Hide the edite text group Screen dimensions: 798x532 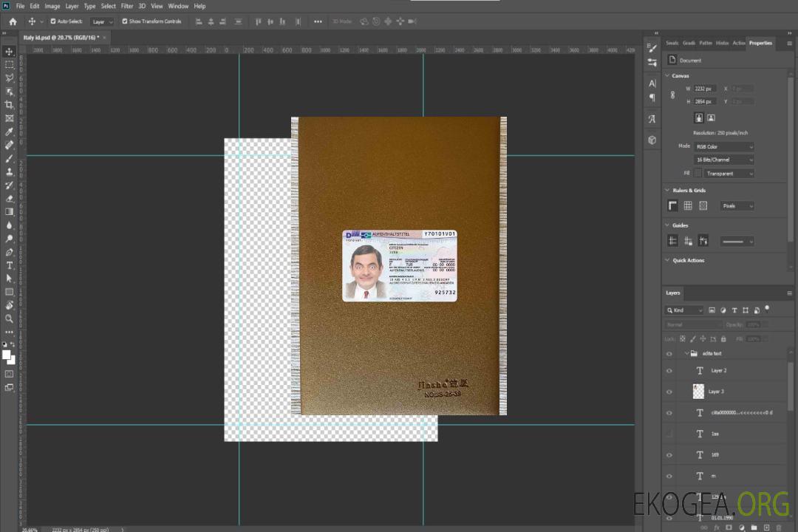click(669, 354)
